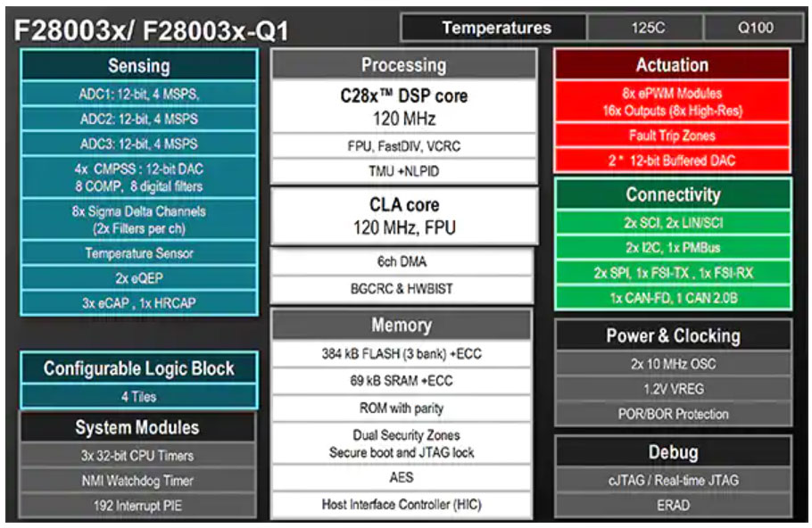Select 8x Sigma Delta Channels block

click(139, 219)
